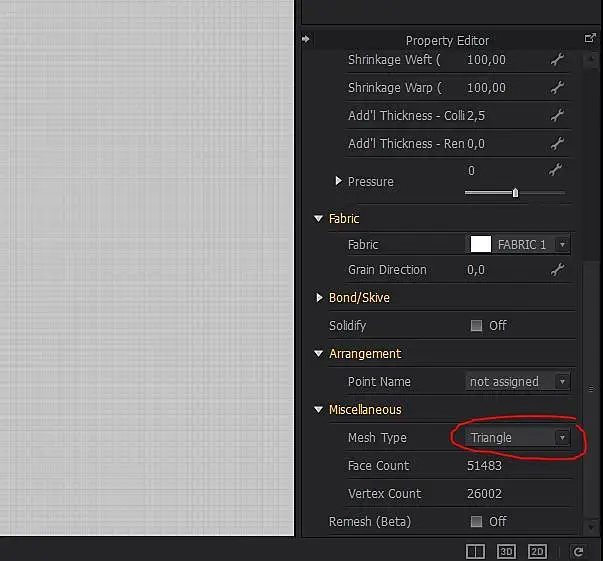Edit the Shrinkage Warp value 100,00

pos(486,88)
